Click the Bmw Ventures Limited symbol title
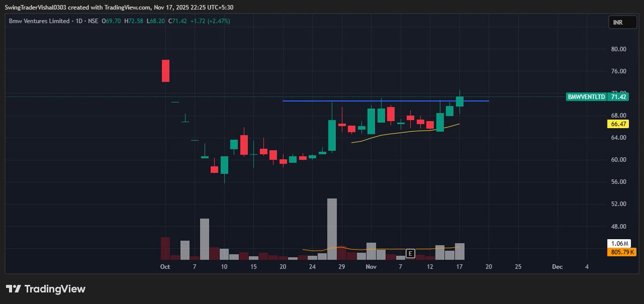 click(x=39, y=21)
